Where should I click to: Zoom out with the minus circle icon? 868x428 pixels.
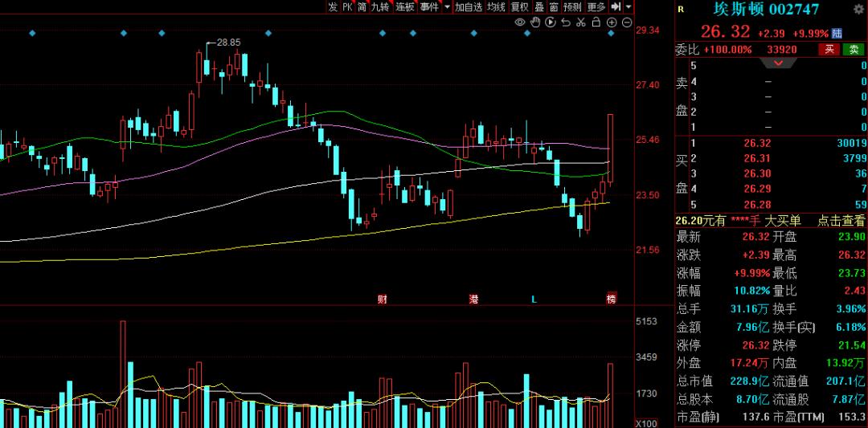click(627, 22)
